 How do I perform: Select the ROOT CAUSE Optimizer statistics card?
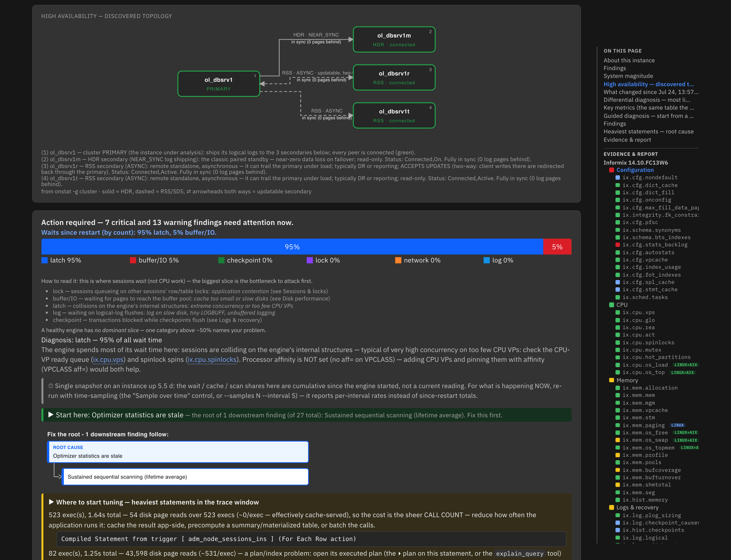pyautogui.click(x=178, y=452)
